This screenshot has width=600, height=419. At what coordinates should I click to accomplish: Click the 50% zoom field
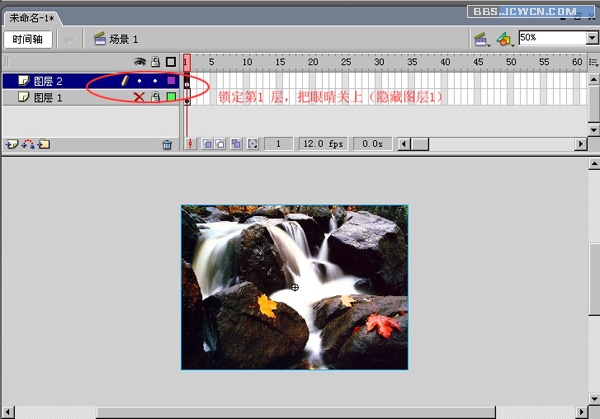tap(553, 38)
